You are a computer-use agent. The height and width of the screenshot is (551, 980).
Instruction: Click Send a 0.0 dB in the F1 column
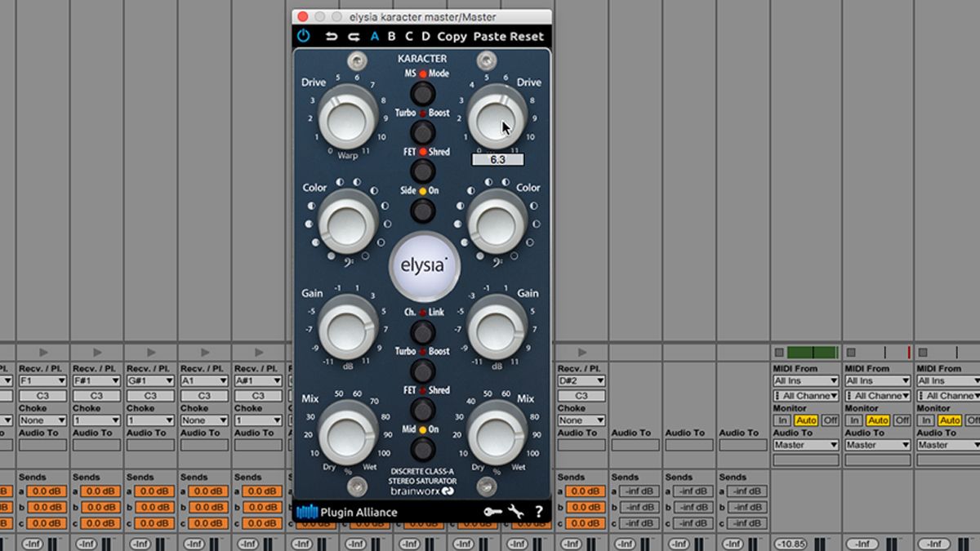47,491
